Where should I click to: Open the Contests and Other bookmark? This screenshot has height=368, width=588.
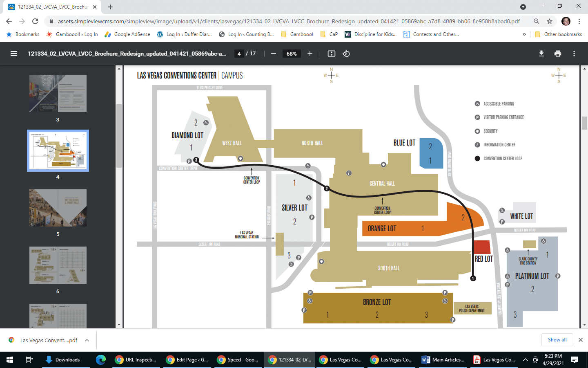pos(431,34)
